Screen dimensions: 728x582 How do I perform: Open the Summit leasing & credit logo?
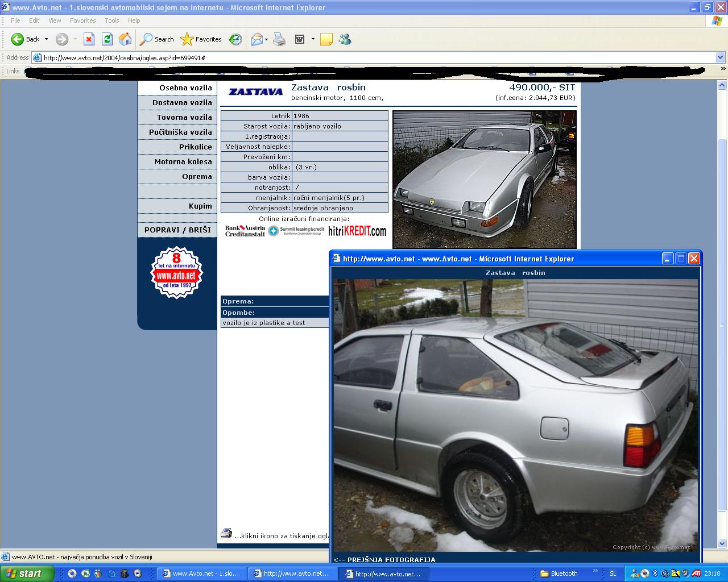tap(296, 231)
